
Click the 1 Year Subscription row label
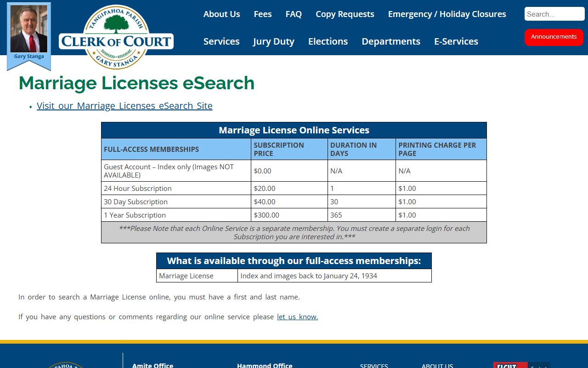[x=176, y=215]
